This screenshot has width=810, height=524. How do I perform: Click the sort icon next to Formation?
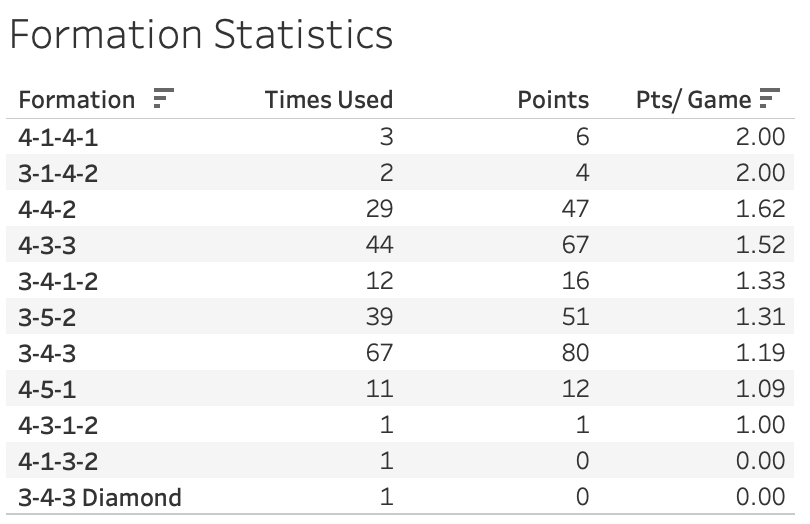point(163,99)
